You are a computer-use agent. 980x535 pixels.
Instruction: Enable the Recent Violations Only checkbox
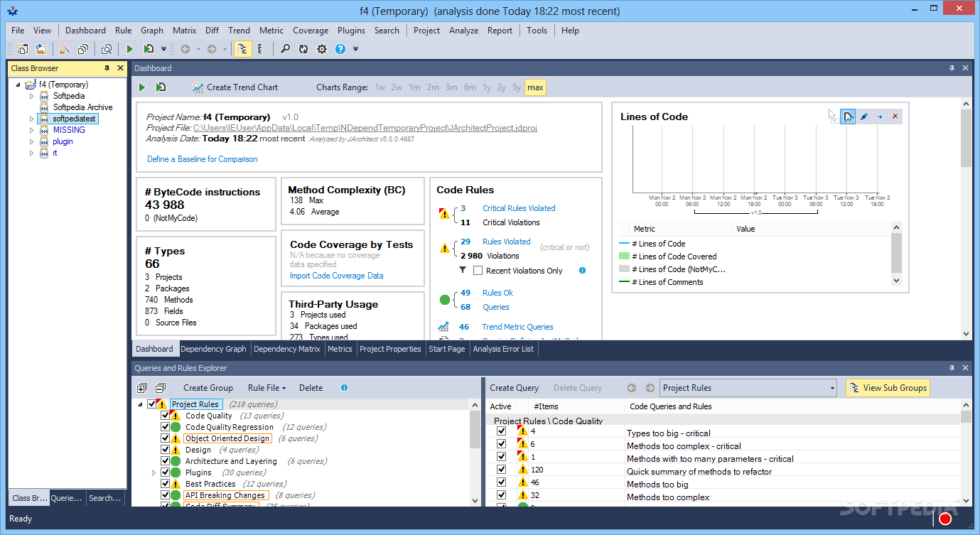pos(478,271)
